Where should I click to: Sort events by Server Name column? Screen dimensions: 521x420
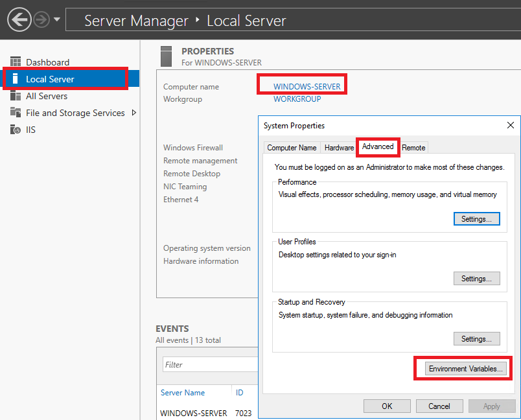click(183, 392)
